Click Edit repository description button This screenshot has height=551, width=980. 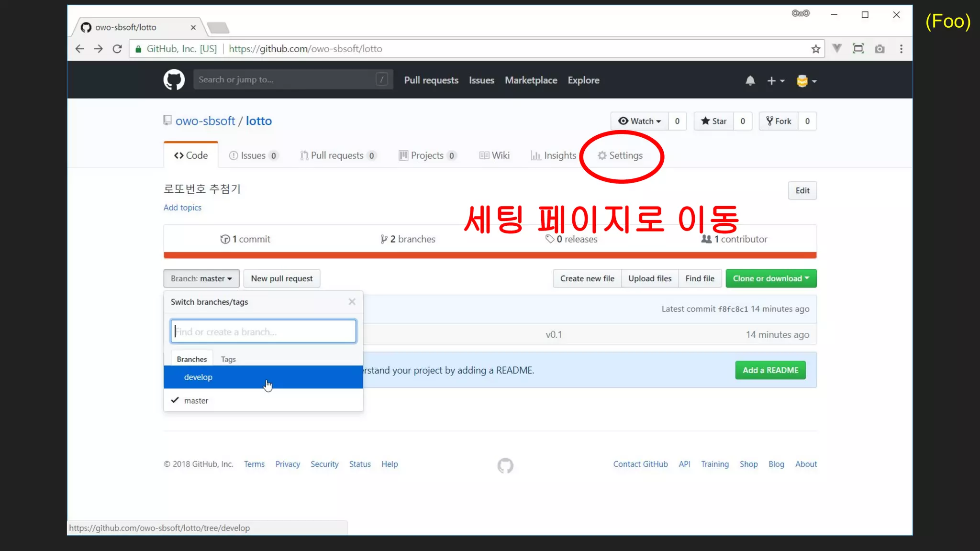click(x=802, y=190)
